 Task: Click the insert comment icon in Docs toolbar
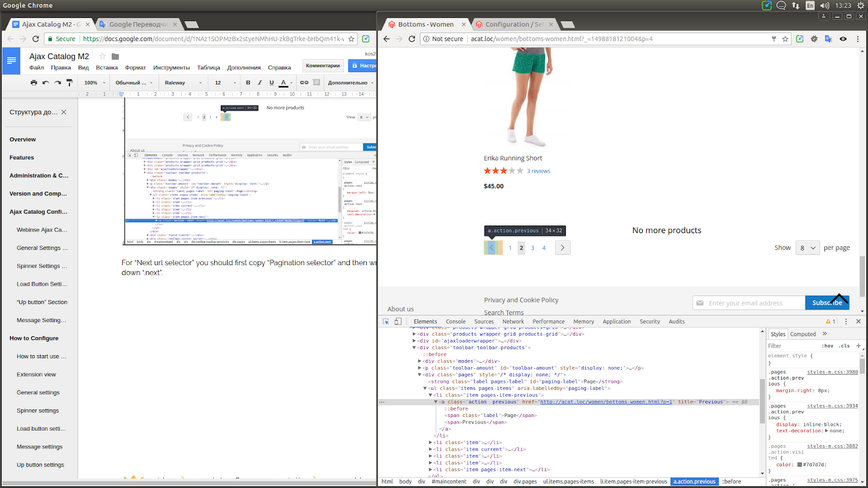[316, 82]
